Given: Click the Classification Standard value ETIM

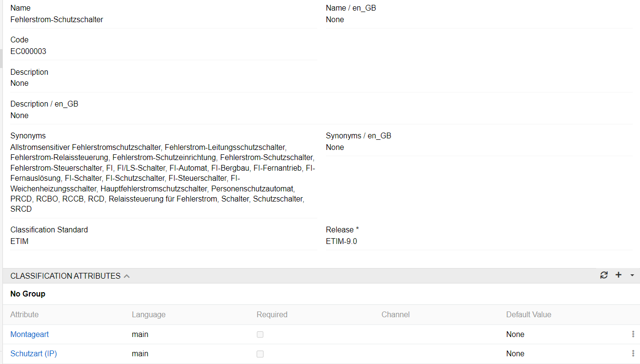Looking at the screenshot, I should [19, 241].
